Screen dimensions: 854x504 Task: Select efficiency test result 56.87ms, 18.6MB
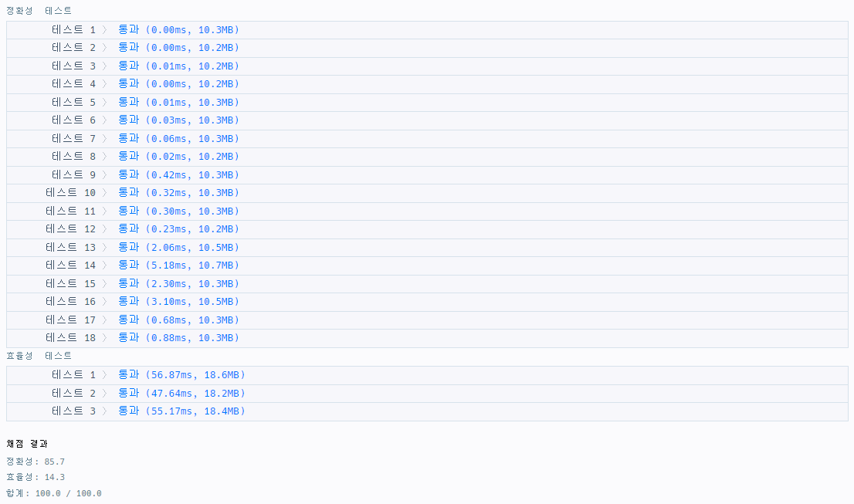182,375
